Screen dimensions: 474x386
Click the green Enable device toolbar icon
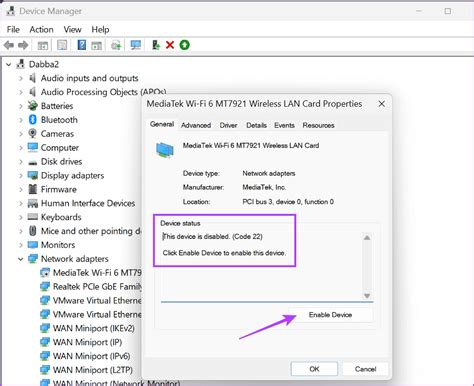[x=184, y=45]
